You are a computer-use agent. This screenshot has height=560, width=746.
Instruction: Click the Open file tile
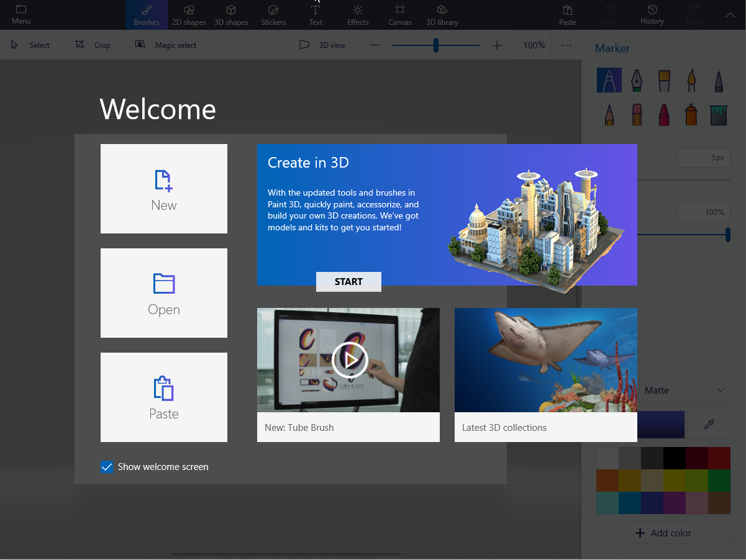[164, 293]
